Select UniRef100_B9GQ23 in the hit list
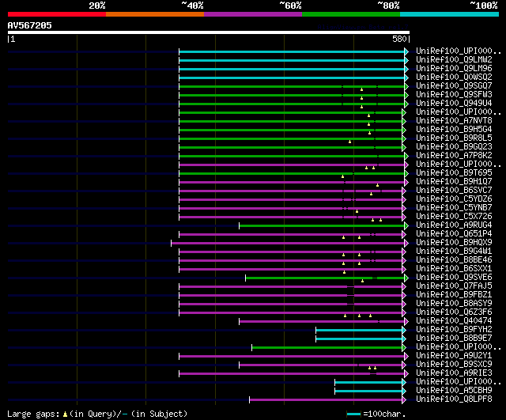The height and width of the screenshot is (420, 506). point(454,147)
